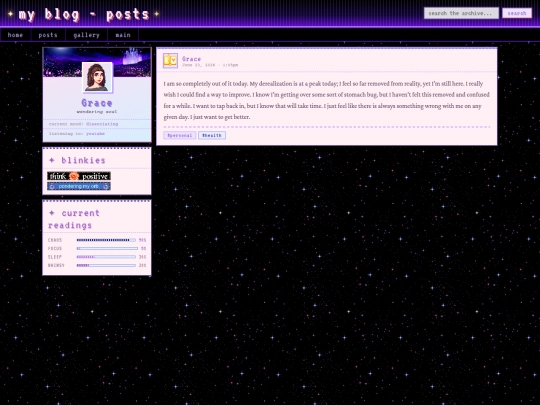Click the WHIMSY label in readings

[56, 265]
